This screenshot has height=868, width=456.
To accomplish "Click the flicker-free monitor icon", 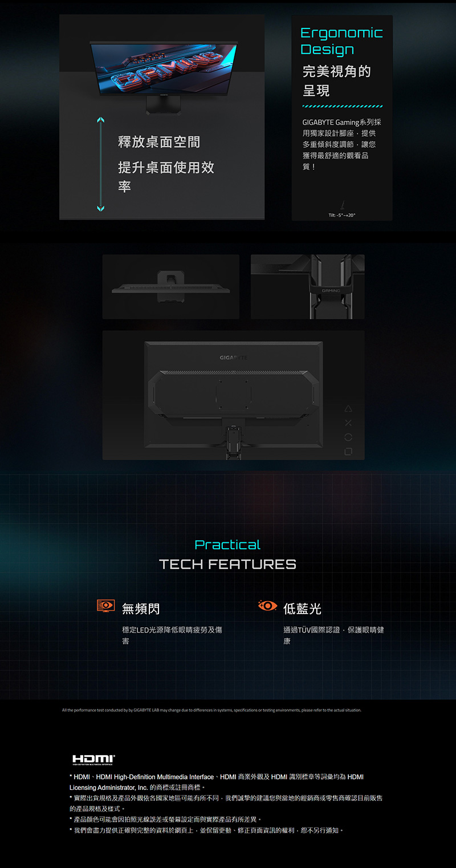I will (x=105, y=606).
